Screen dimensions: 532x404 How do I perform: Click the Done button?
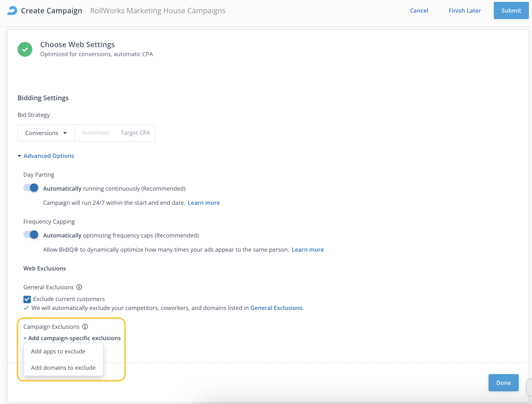503,383
